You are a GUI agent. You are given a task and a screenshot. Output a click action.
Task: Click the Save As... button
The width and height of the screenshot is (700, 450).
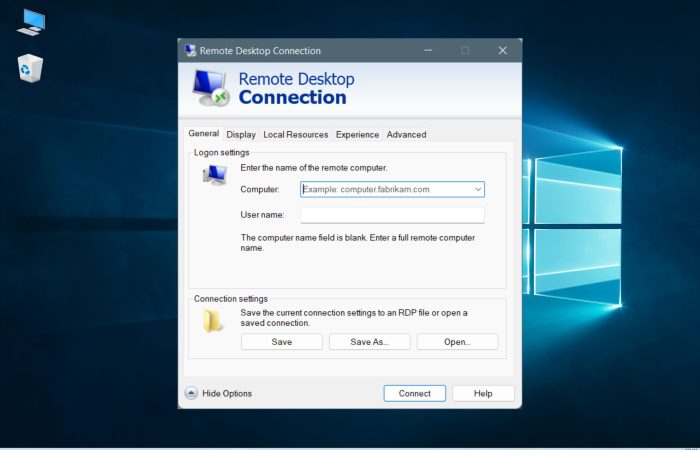click(x=370, y=342)
